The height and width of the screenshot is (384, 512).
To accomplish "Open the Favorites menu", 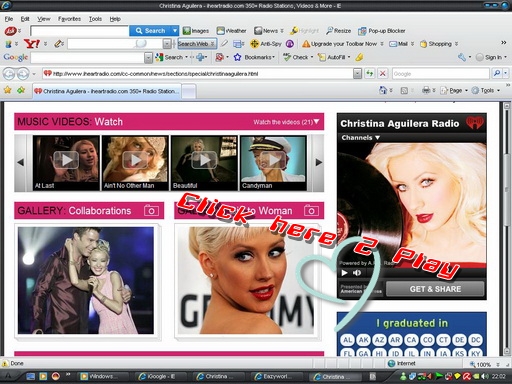I will [x=69, y=19].
